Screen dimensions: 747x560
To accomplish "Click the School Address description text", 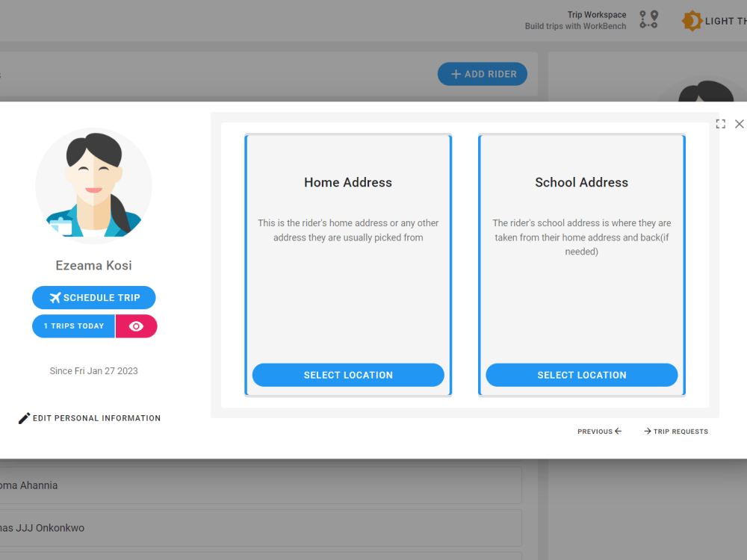I will (582, 237).
